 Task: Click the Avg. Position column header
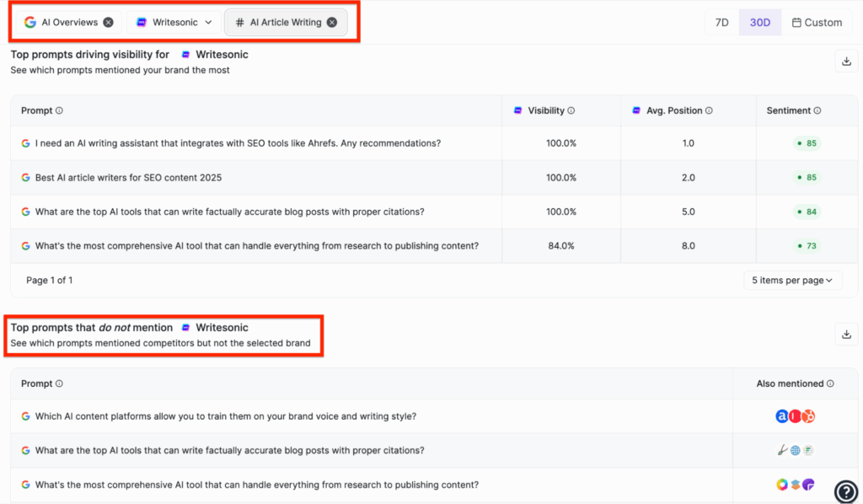[673, 110]
